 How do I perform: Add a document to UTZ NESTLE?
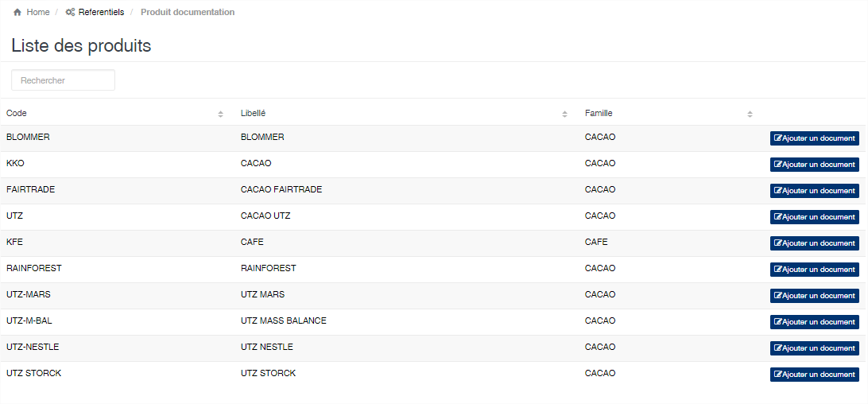pos(814,348)
